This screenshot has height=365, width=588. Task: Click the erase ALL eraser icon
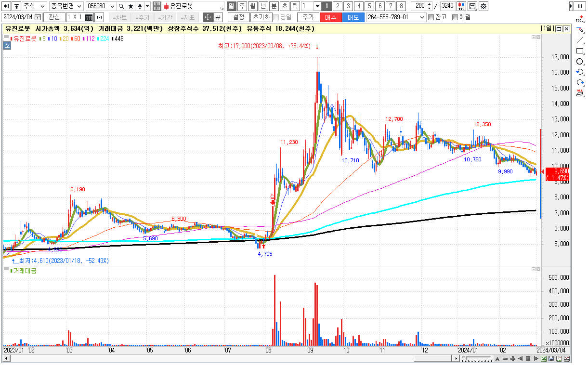point(580,93)
